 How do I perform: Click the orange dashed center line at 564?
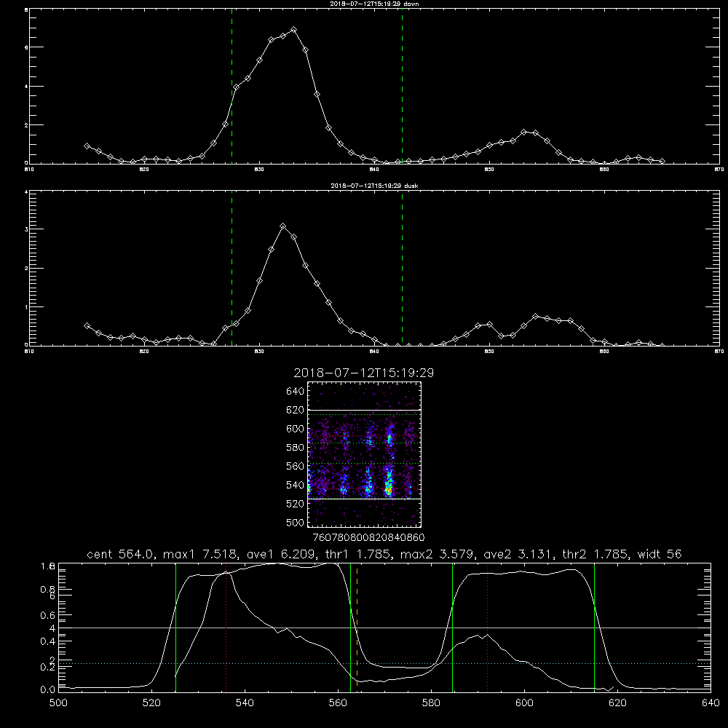pos(357,628)
